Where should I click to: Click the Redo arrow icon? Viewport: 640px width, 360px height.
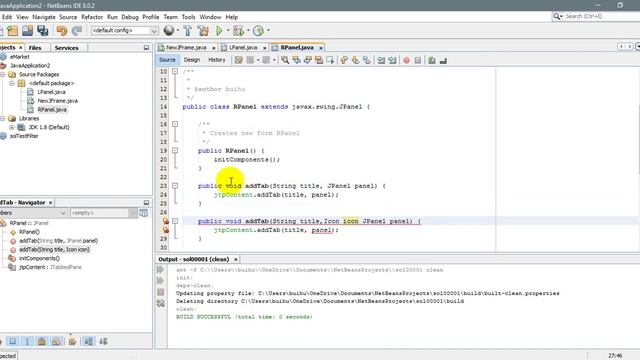point(77,31)
